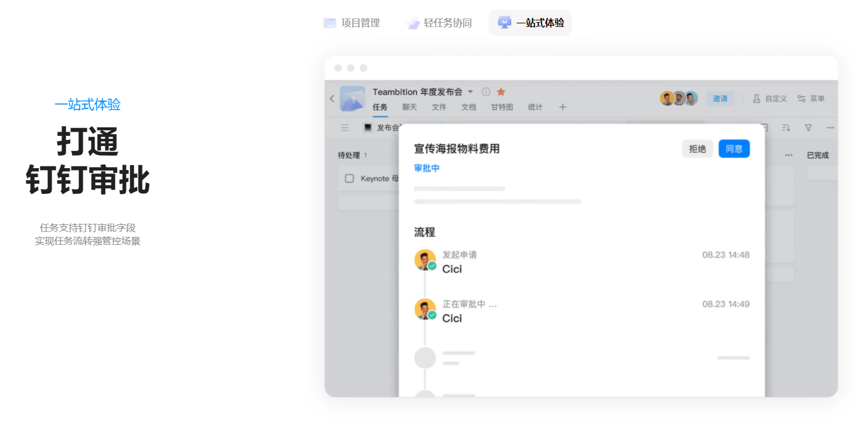Open the column three-dot menu beside 已完成
868x444 pixels.
(x=788, y=155)
